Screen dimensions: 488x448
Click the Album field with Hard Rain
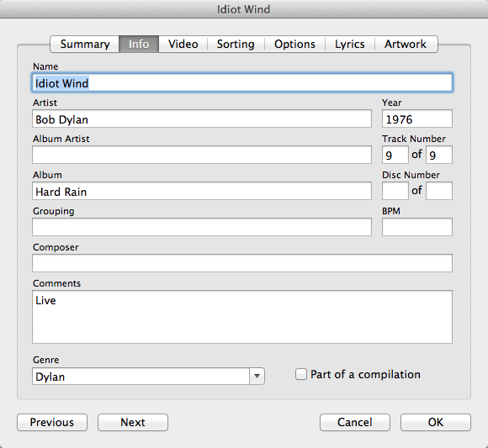click(x=202, y=191)
